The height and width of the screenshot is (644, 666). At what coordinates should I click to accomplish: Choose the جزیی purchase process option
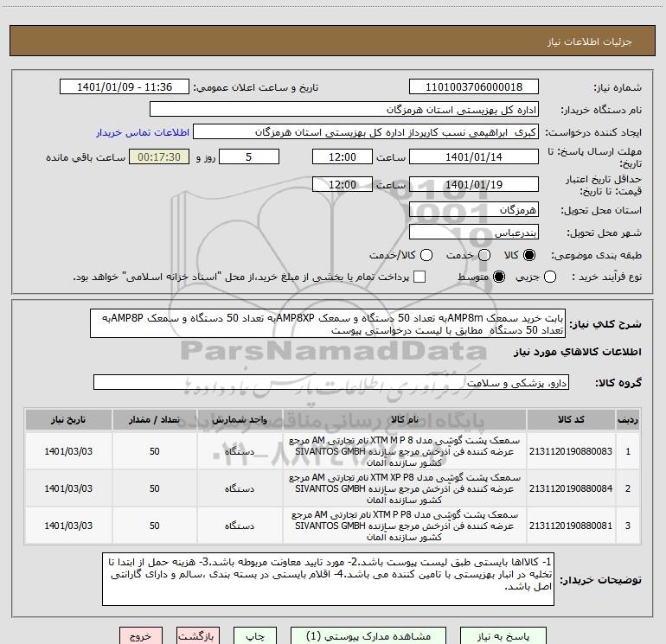click(x=550, y=277)
